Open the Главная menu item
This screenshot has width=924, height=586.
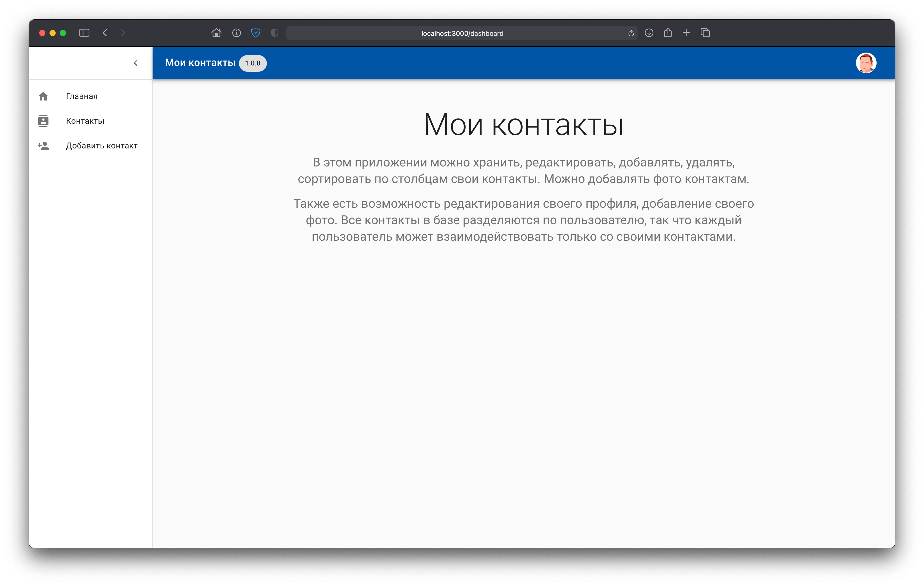(x=82, y=96)
